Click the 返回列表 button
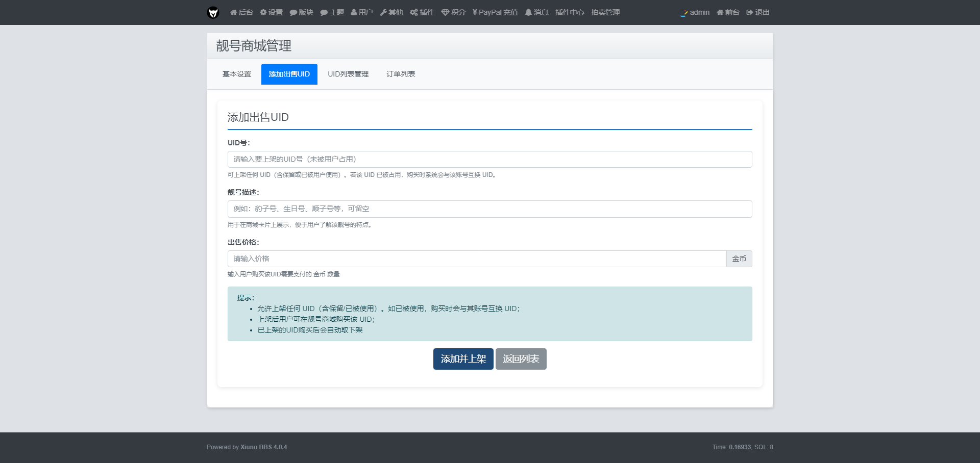 coord(521,359)
